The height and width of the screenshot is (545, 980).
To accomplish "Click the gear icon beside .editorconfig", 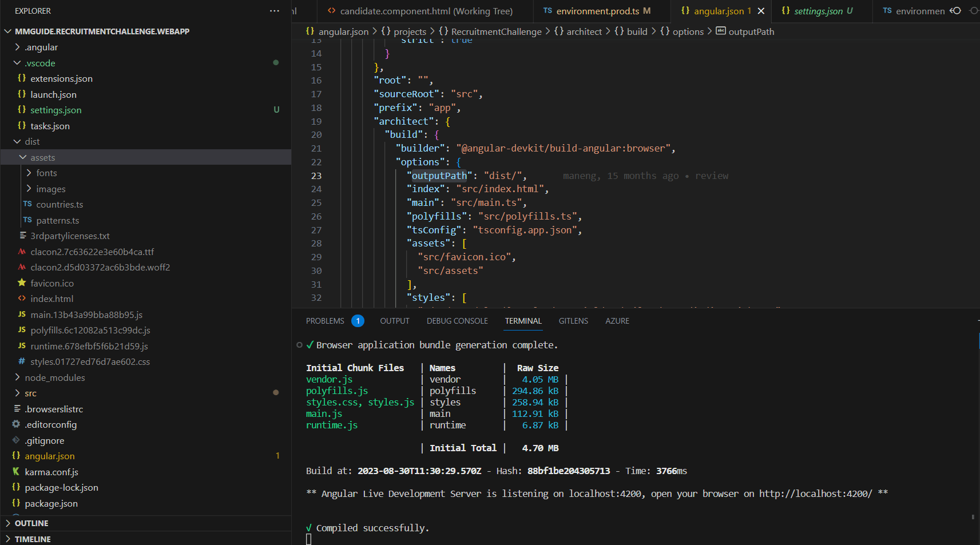I will [x=15, y=424].
